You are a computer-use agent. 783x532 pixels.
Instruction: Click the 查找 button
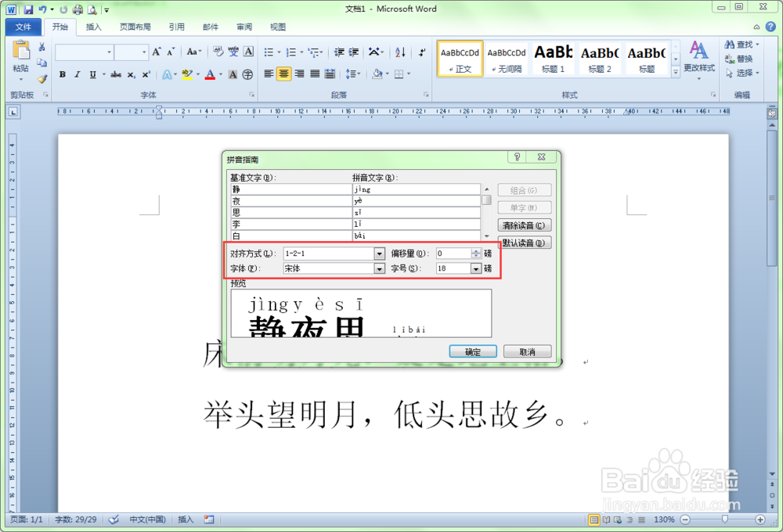pyautogui.click(x=742, y=45)
